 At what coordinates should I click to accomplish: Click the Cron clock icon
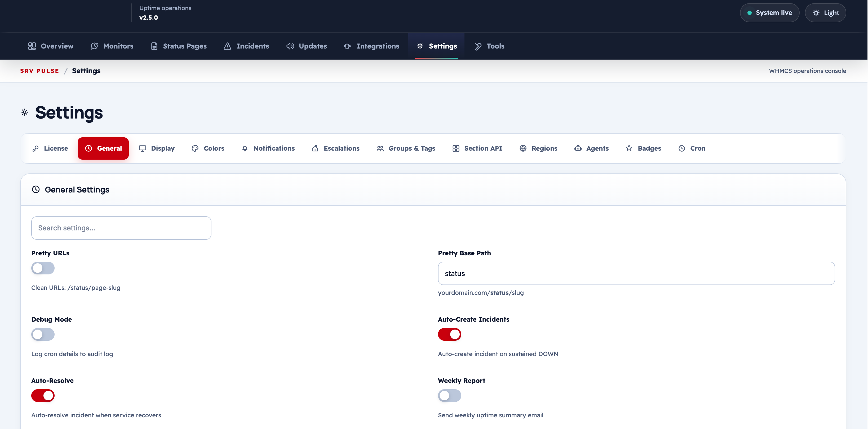(682, 148)
